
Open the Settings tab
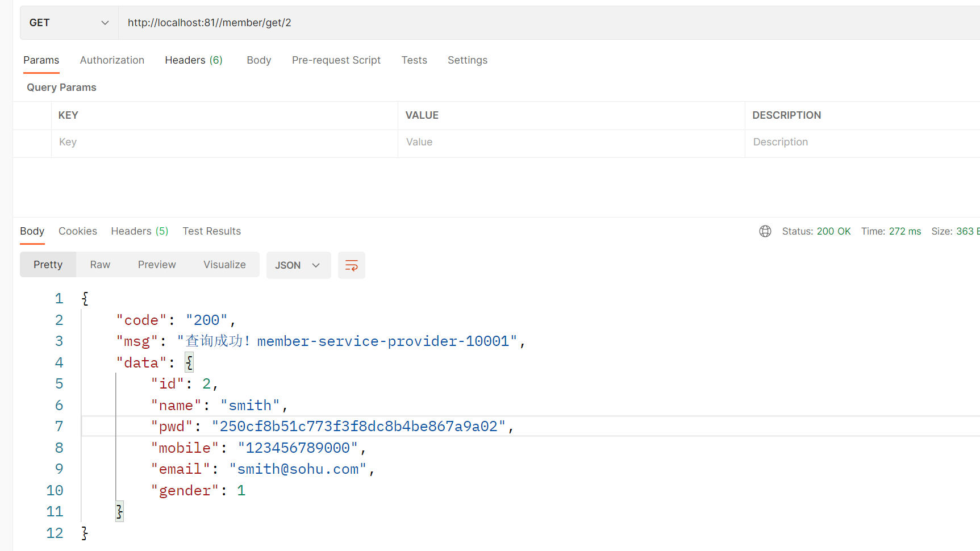[x=468, y=60]
